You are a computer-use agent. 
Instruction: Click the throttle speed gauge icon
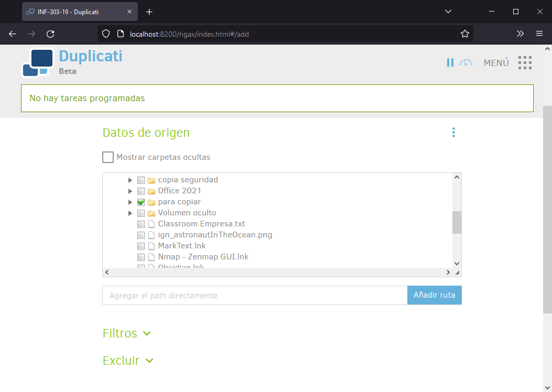pyautogui.click(x=466, y=63)
